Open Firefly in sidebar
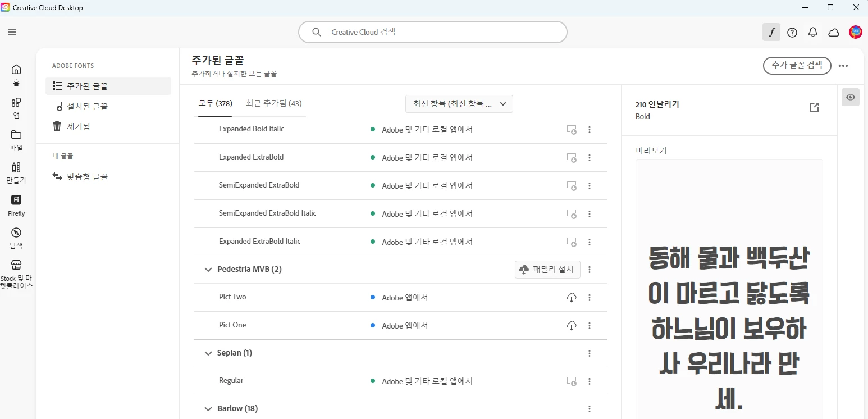 [16, 206]
